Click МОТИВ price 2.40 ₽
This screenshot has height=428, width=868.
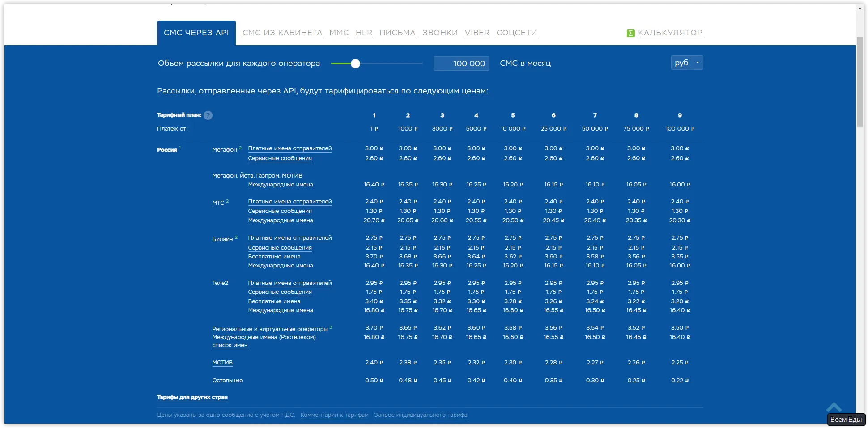pyautogui.click(x=374, y=363)
